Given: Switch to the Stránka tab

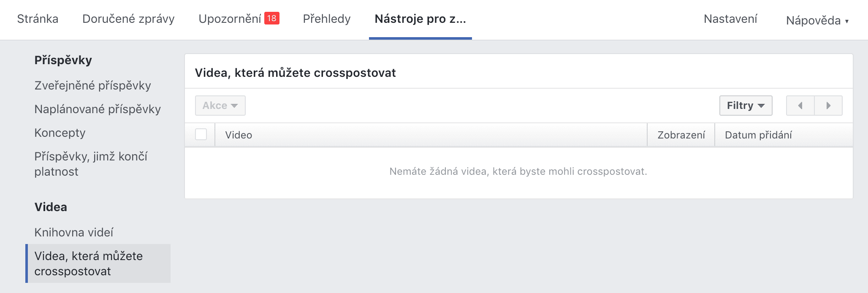Looking at the screenshot, I should pos(38,19).
